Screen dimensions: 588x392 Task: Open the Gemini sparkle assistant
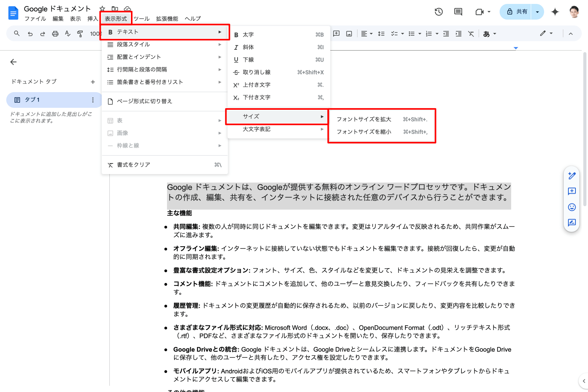(x=555, y=12)
